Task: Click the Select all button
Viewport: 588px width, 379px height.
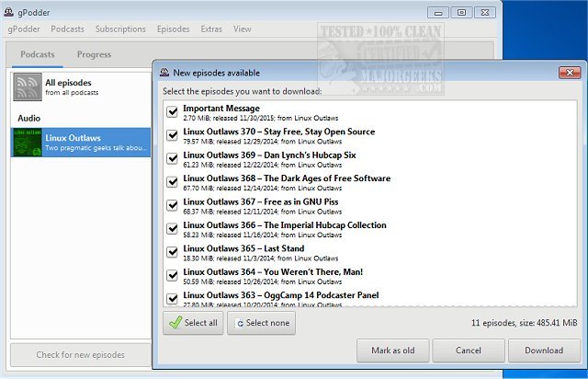Action: pyautogui.click(x=193, y=323)
